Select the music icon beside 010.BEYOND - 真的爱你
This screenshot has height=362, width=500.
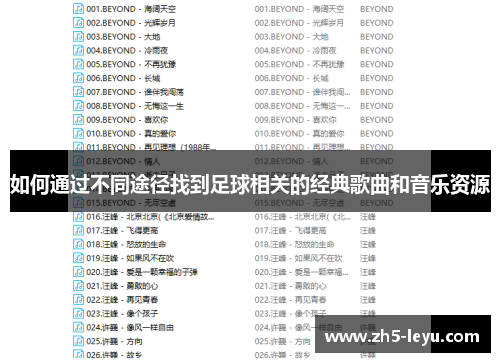click(78, 133)
